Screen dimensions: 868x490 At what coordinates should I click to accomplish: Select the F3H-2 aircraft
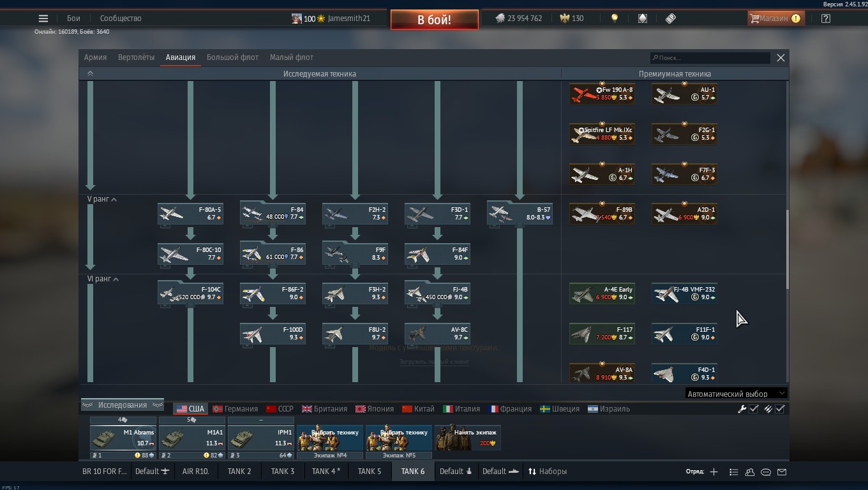355,294
